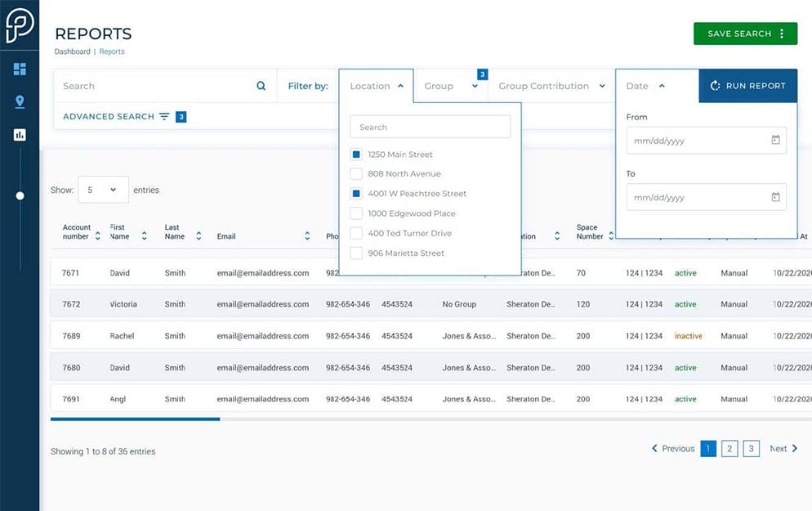The image size is (812, 511).
Task: Open the Reports chart icon in sidebar
Action: coord(19,134)
